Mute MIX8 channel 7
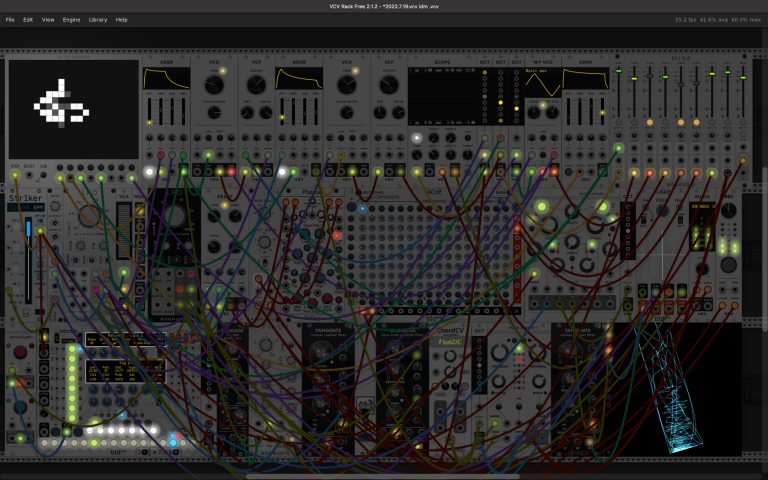768x480 pixels. click(x=712, y=122)
